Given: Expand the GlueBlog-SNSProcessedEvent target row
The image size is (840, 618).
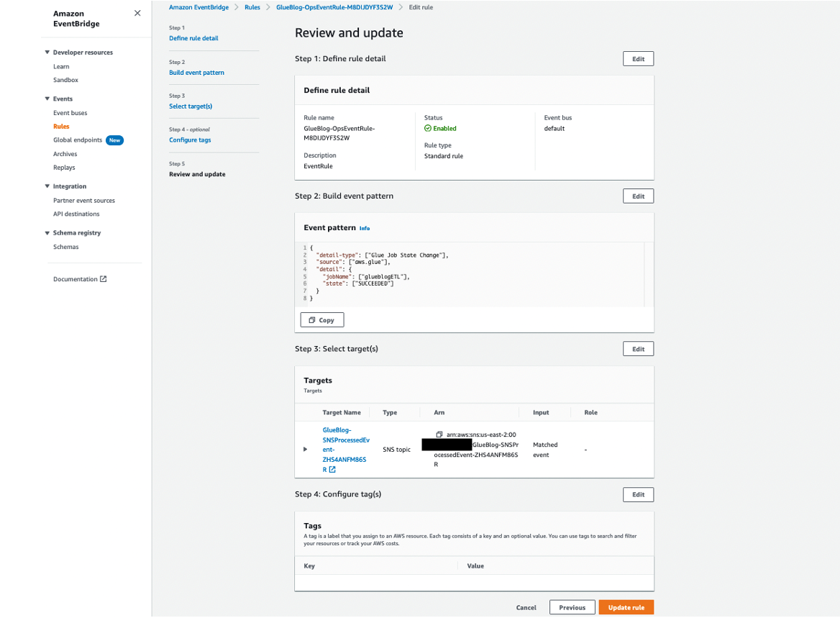Looking at the screenshot, I should pyautogui.click(x=306, y=450).
